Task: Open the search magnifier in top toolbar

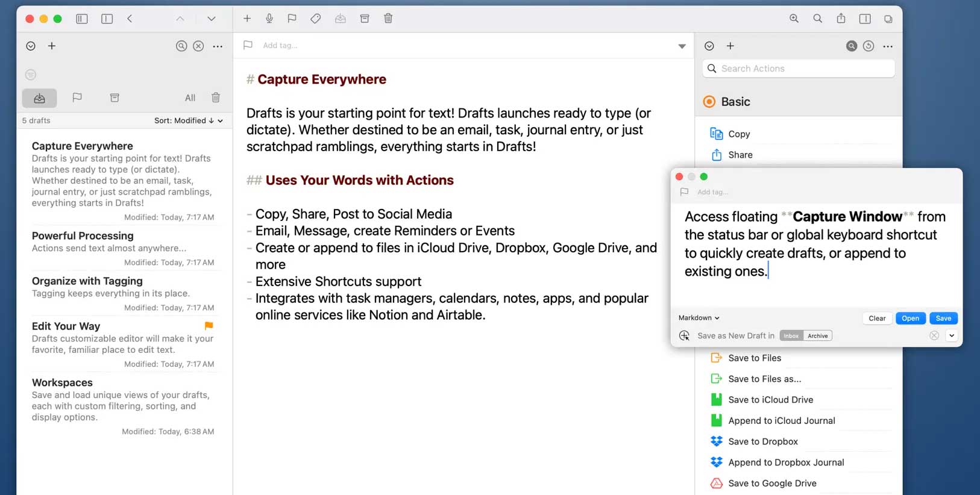Action: point(817,19)
